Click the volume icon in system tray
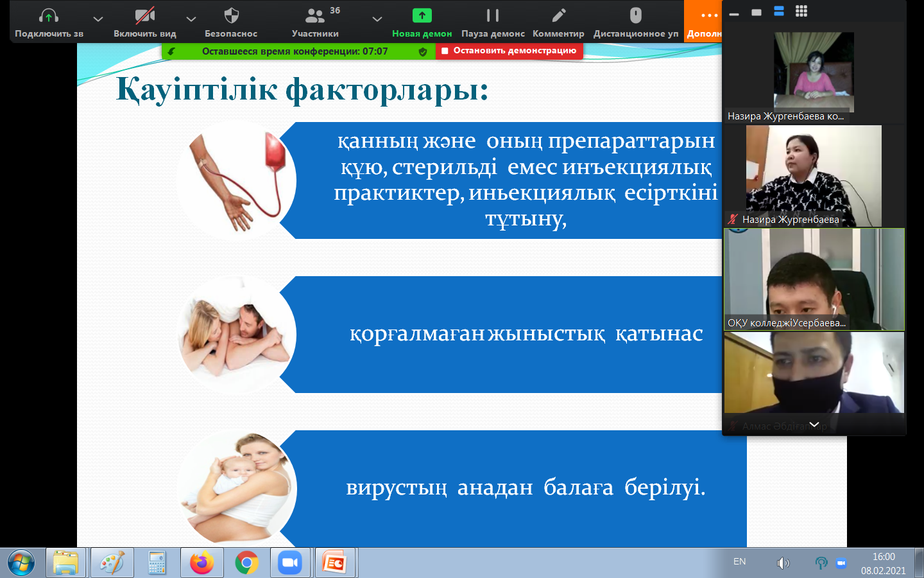Viewport: 924px width, 578px height. 783,563
